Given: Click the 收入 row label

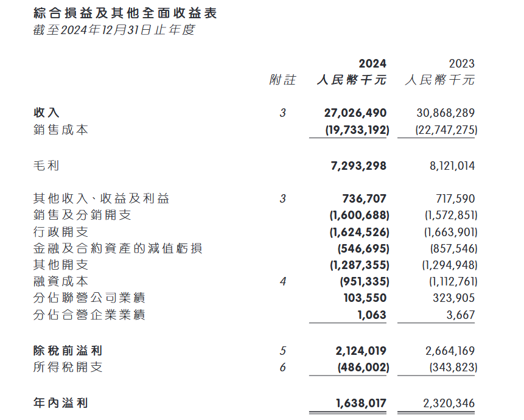Looking at the screenshot, I should pyautogui.click(x=46, y=113).
